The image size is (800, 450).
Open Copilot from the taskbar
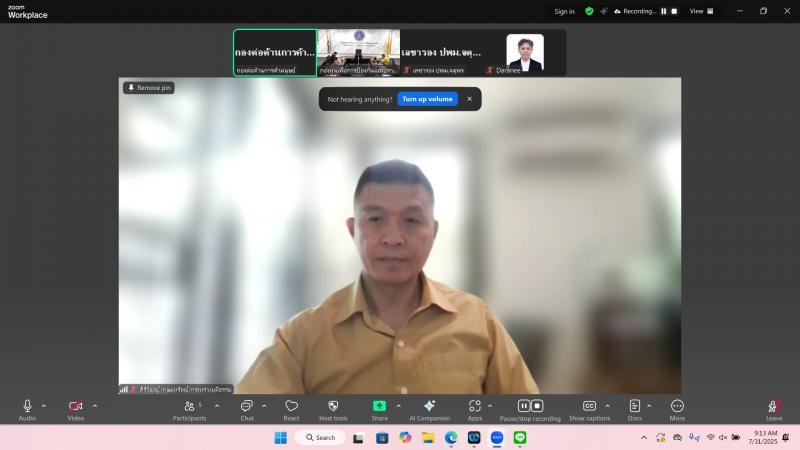[x=405, y=438]
